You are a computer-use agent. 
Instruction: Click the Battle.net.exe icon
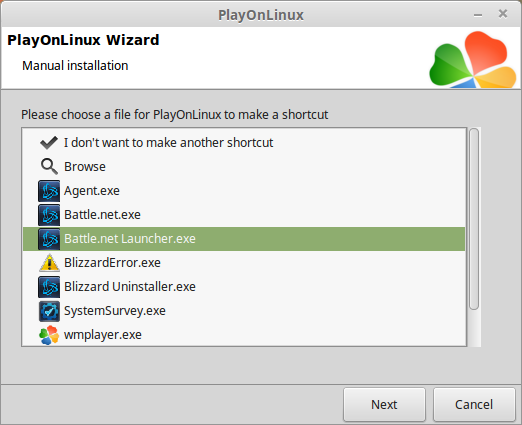click(49, 215)
